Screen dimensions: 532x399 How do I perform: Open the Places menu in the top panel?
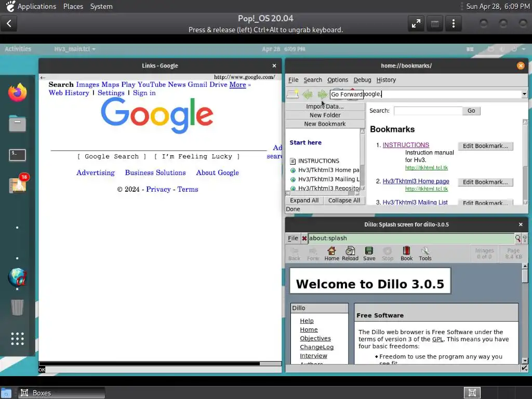tap(73, 6)
